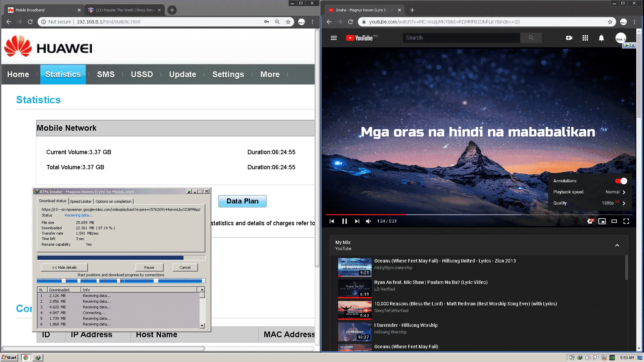Open the YouTube apps grid icon

point(585,38)
